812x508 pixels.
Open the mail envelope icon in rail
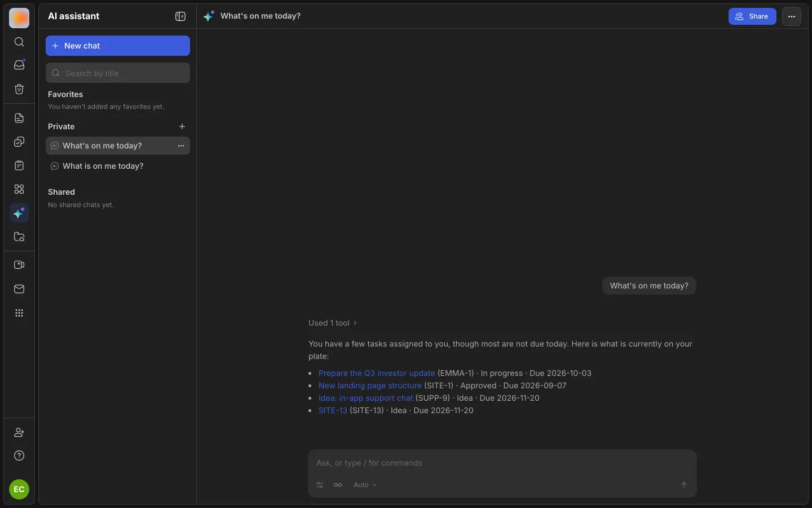tap(19, 289)
